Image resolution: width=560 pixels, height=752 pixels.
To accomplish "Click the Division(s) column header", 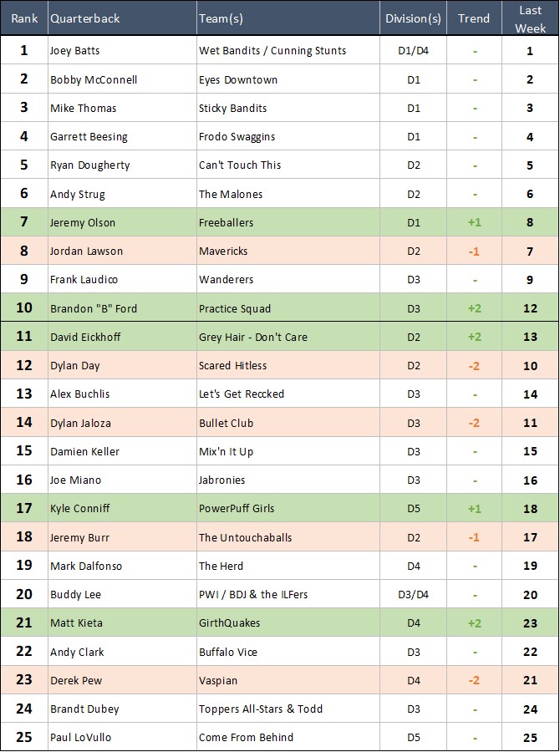I will point(413,18).
